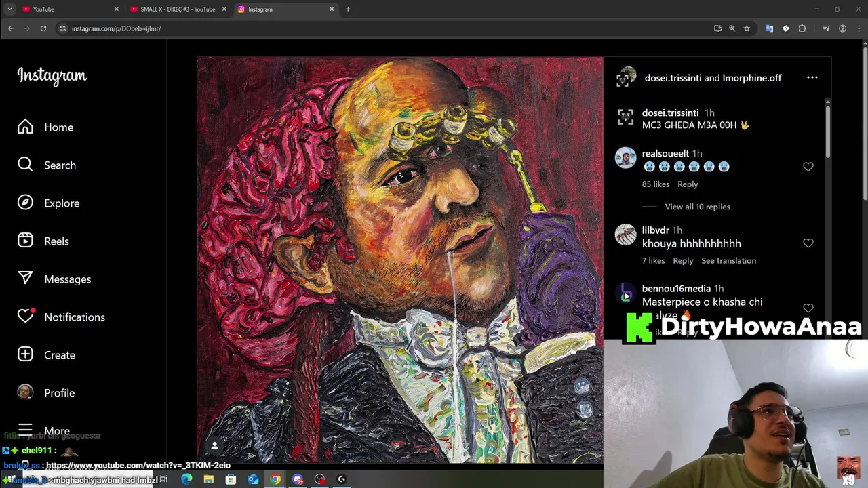Image resolution: width=868 pixels, height=488 pixels.
Task: Like bennou16media's comment
Action: pyautogui.click(x=808, y=308)
